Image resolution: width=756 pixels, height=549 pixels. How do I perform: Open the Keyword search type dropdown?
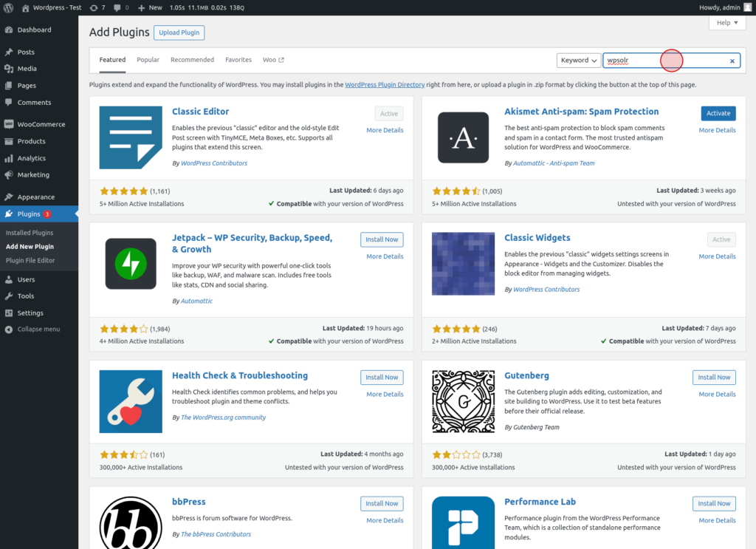click(579, 61)
